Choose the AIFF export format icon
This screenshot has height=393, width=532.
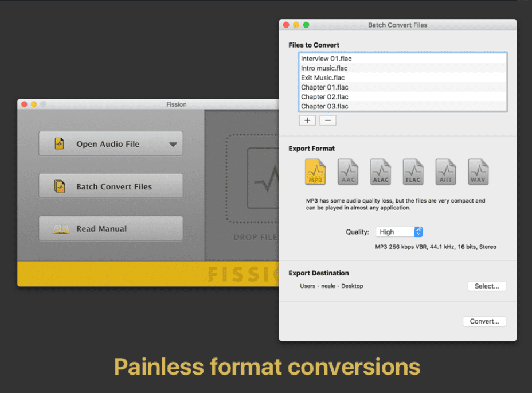coord(445,172)
